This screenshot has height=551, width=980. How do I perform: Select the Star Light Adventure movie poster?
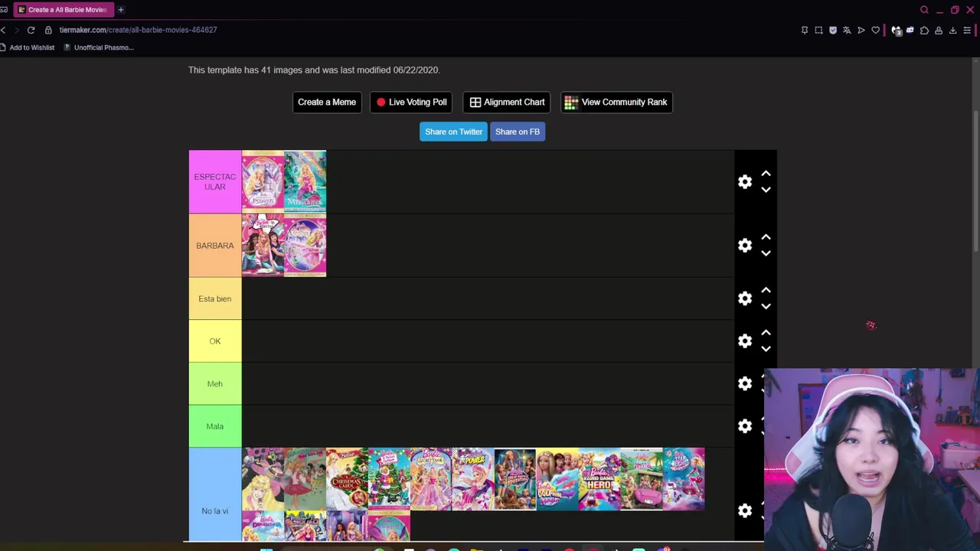(x=684, y=479)
